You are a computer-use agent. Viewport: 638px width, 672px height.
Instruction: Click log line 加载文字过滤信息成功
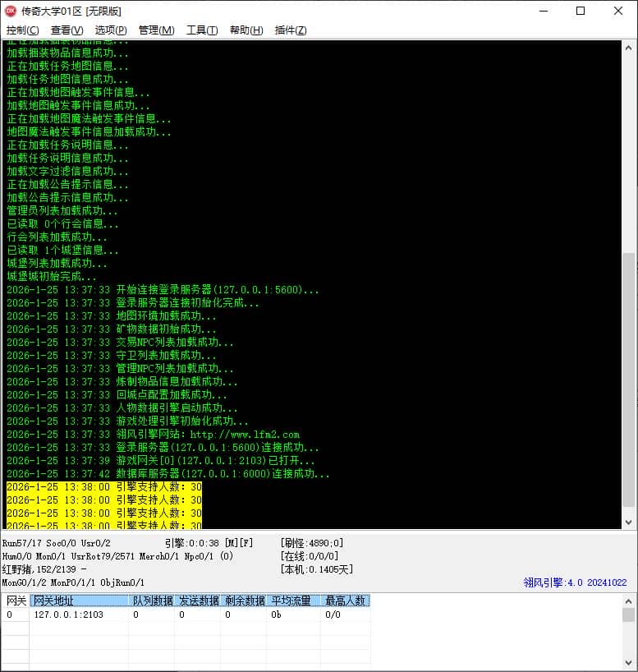67,171
